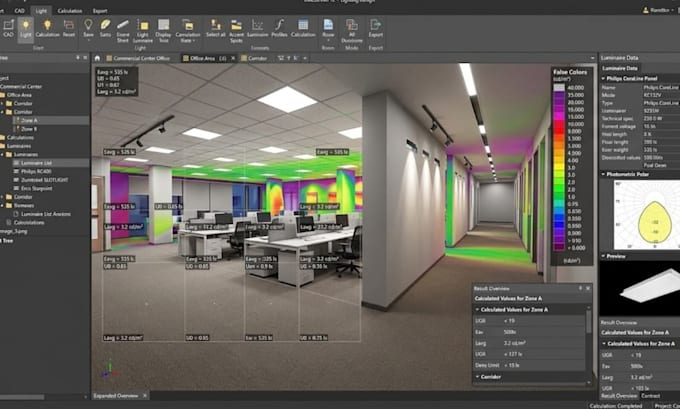Switch to the Calculation ribbon tab
This screenshot has height=409, width=680.
tap(70, 11)
